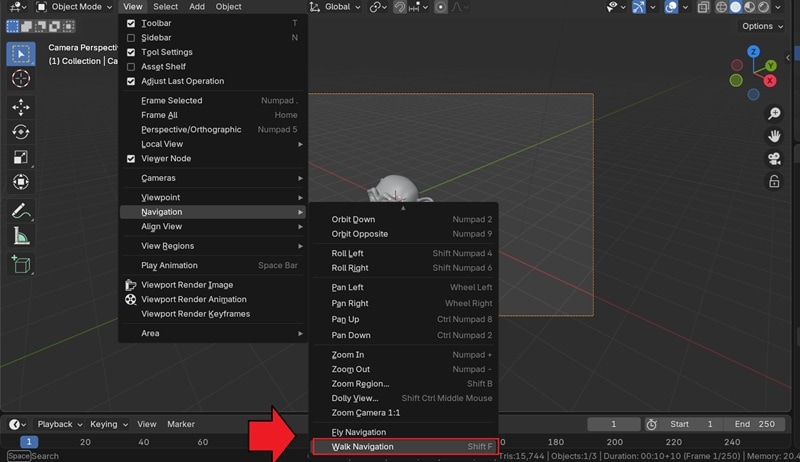Click the green Y axis gizmo
Screen dimensions: 800x462
tap(771, 65)
